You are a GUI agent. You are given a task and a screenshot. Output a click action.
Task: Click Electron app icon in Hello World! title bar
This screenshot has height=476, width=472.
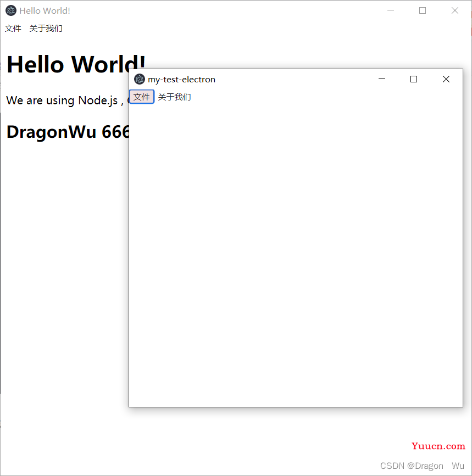11,10
